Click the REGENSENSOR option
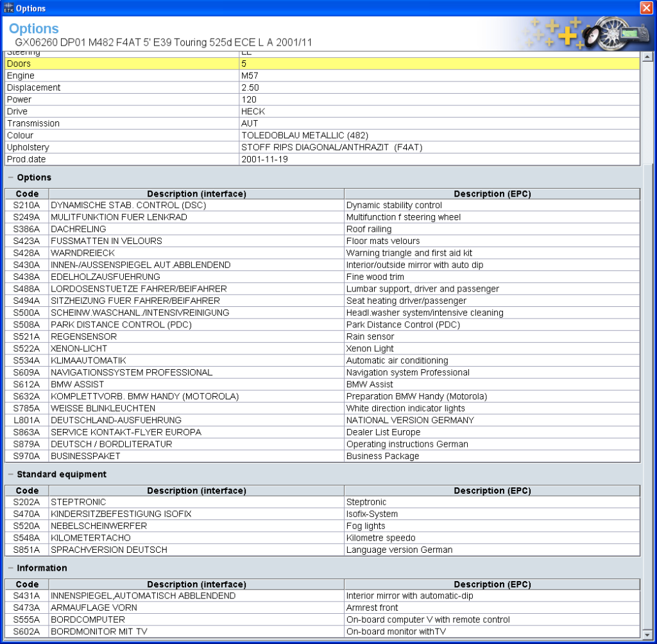This screenshot has height=644, width=657. [84, 336]
